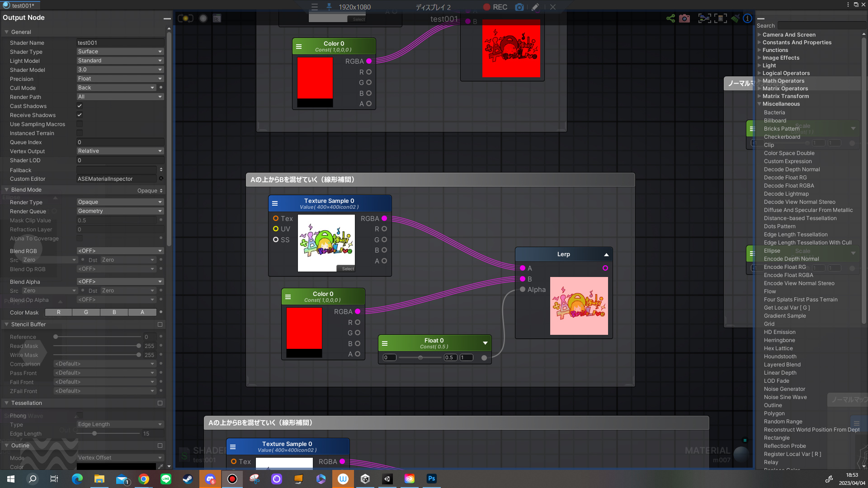The image size is (868, 488).
Task: Click the share shader icon
Action: (670, 19)
